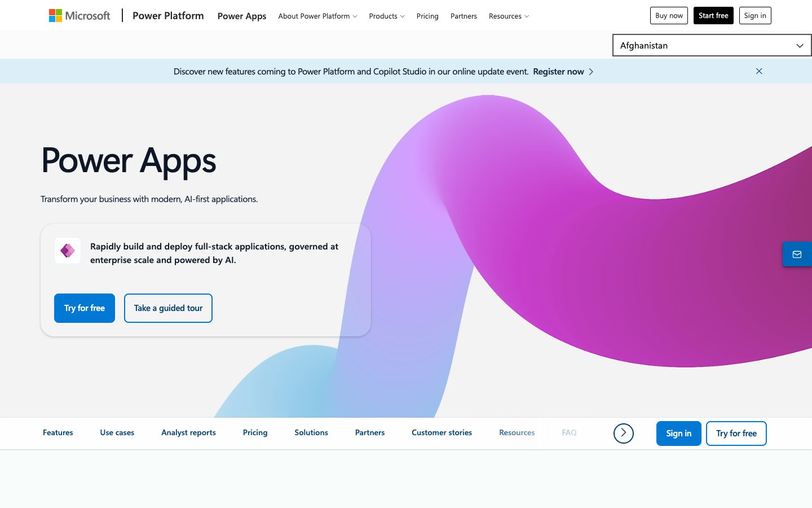Open the Afghanistan country dropdown
Screen dimensions: 812x508
[x=712, y=46]
